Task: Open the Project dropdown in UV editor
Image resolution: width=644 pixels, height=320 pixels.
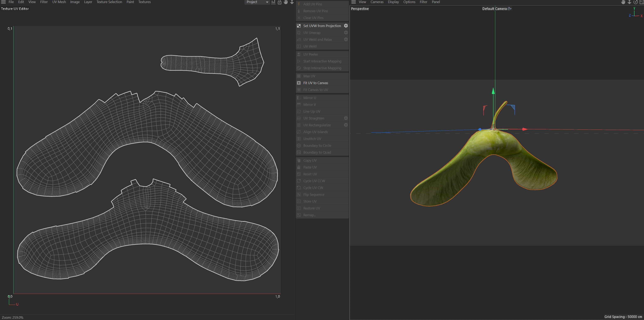Action: [x=257, y=2]
